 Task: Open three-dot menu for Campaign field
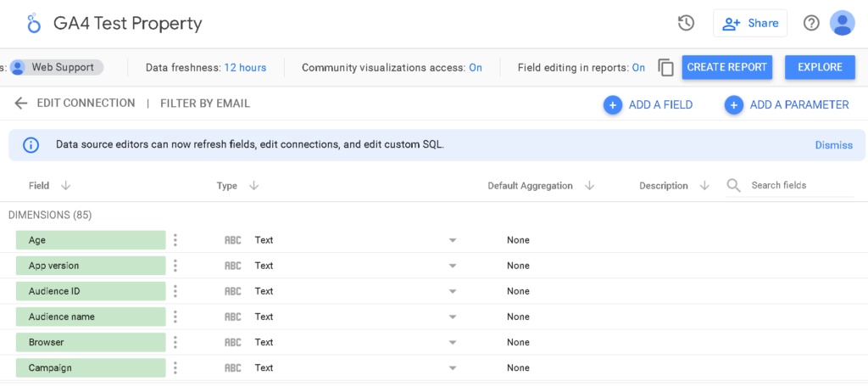point(175,367)
